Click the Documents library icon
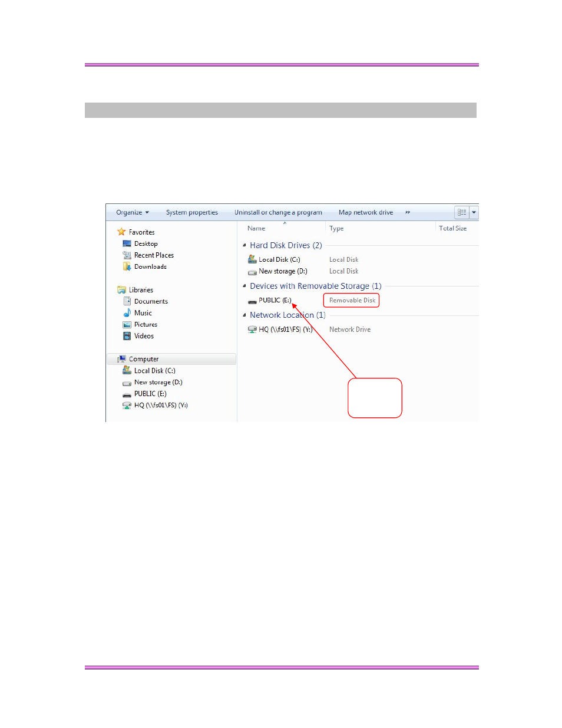This screenshot has height=728, width=562. 127,302
